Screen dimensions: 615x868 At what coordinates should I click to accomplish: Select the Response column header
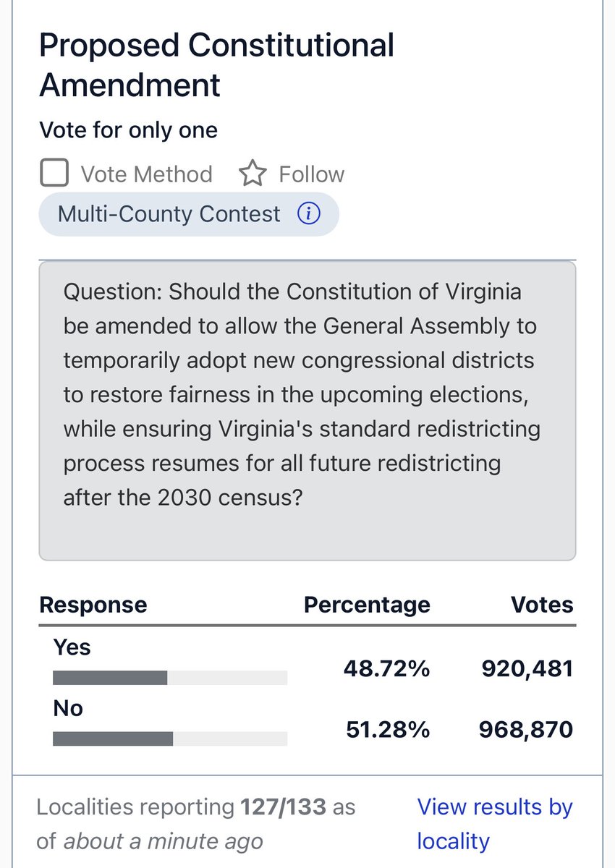tap(93, 605)
